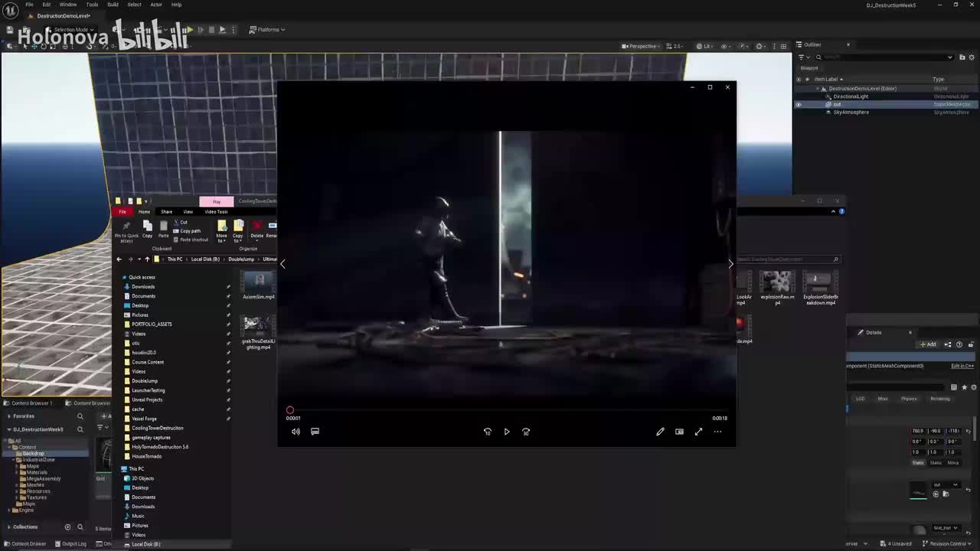980x551 pixels.
Task: Open the video player more options menu
Action: pyautogui.click(x=717, y=432)
